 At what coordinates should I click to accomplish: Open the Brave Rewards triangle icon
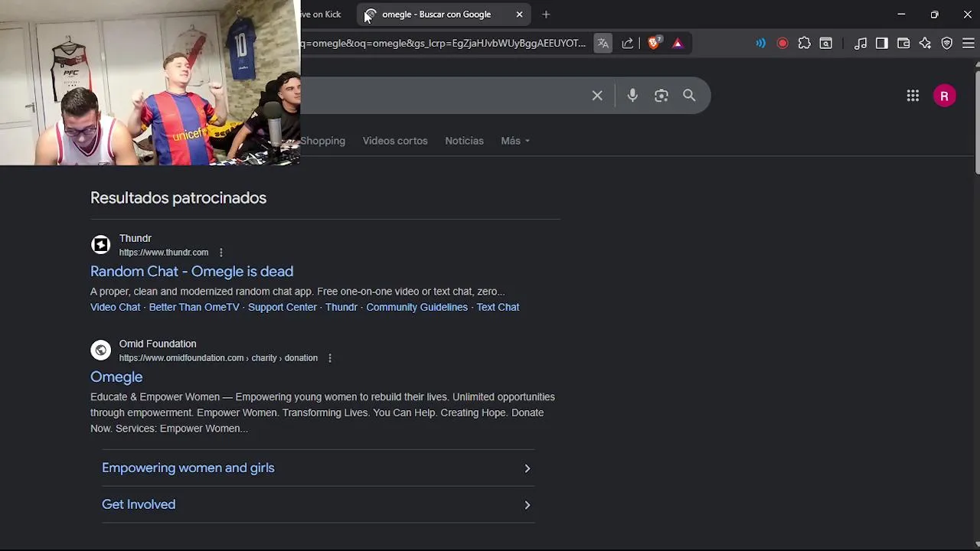pyautogui.click(x=678, y=44)
